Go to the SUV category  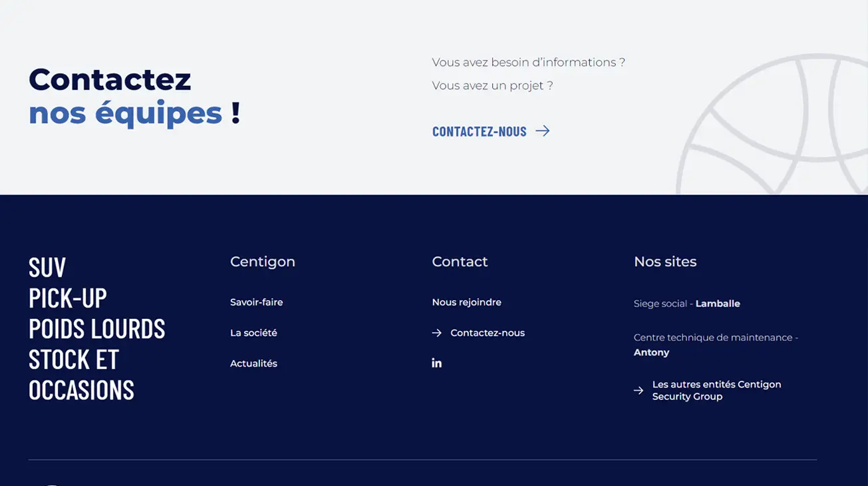(47, 268)
